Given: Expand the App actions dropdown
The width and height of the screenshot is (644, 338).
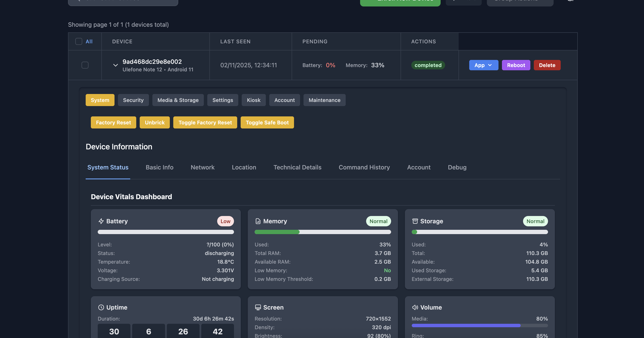Looking at the screenshot, I should [483, 65].
